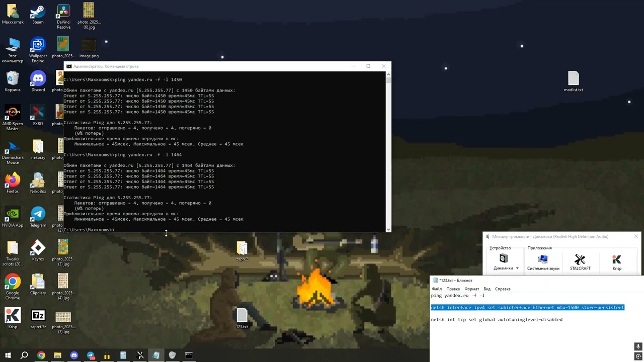Click the Command Prompt title bar icon
The image size is (644, 362).
[69, 66]
